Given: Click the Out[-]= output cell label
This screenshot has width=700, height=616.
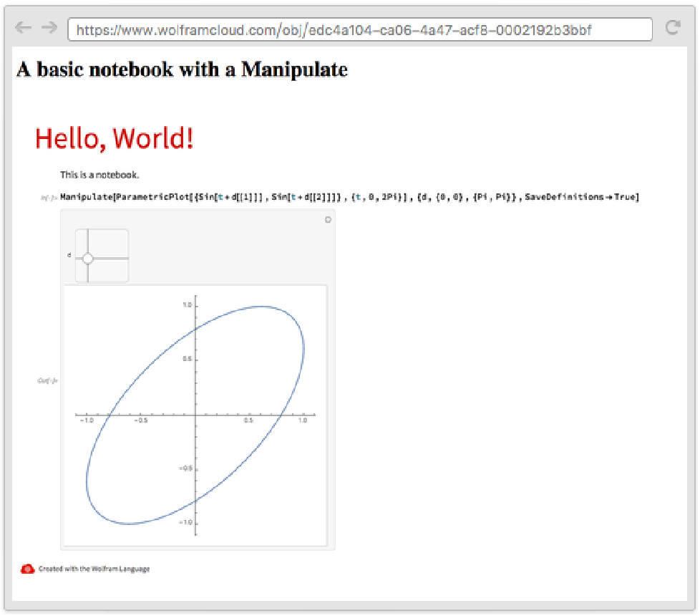Looking at the screenshot, I should click(x=47, y=380).
